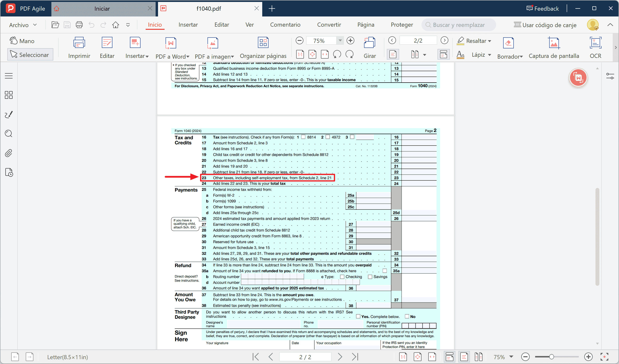The width and height of the screenshot is (619, 364).
Task: Click in Buscar y reemplazar search field
Action: pos(459,25)
